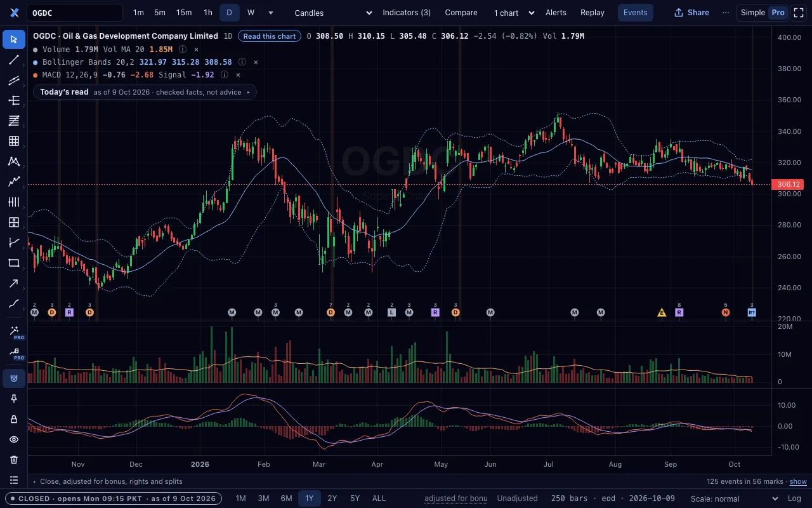812x508 pixels.
Task: Open the yellow E earnings event marker
Action: (662, 312)
